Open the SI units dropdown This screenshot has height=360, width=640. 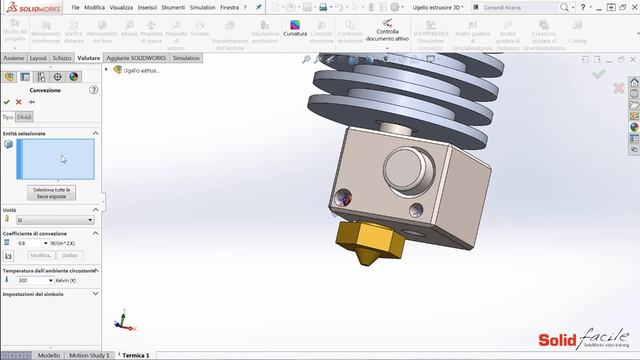click(55, 220)
